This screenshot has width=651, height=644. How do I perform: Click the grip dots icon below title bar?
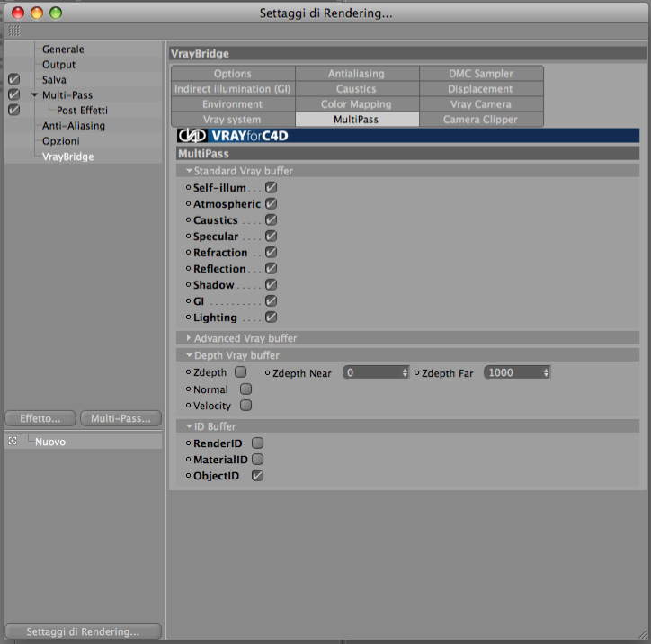[14, 31]
